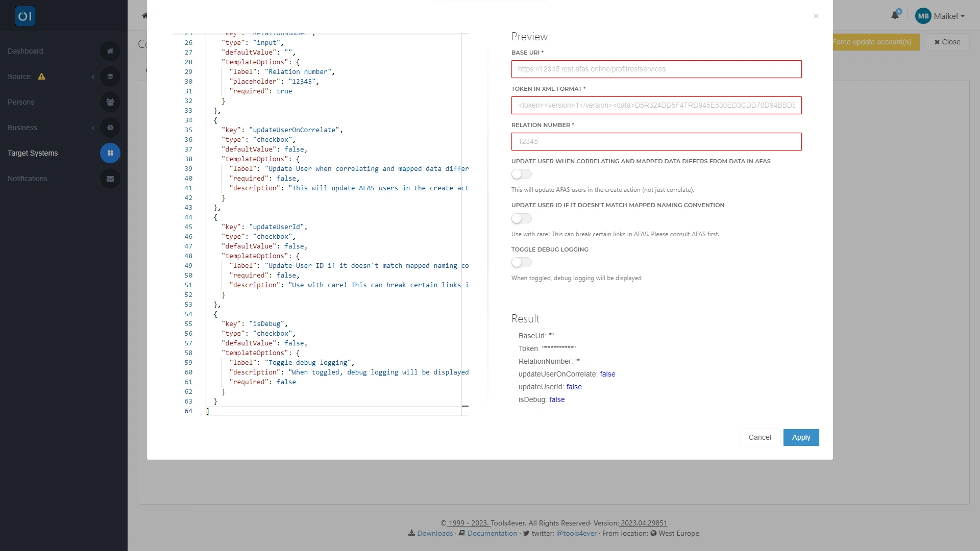Click the twitter bird icon in footer
Image resolution: width=980 pixels, height=551 pixels.
click(x=526, y=533)
